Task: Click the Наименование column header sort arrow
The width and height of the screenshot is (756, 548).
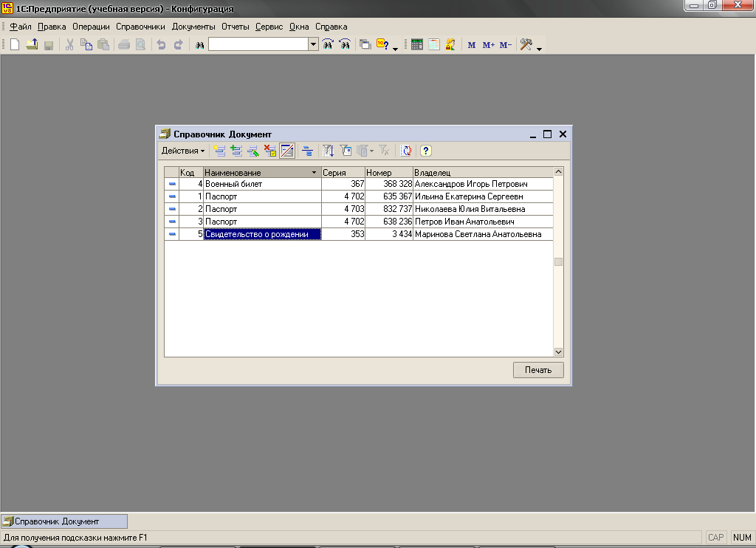Action: (315, 173)
